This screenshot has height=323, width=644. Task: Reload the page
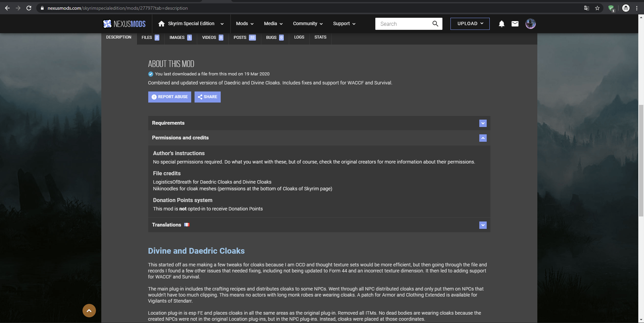pyautogui.click(x=29, y=8)
